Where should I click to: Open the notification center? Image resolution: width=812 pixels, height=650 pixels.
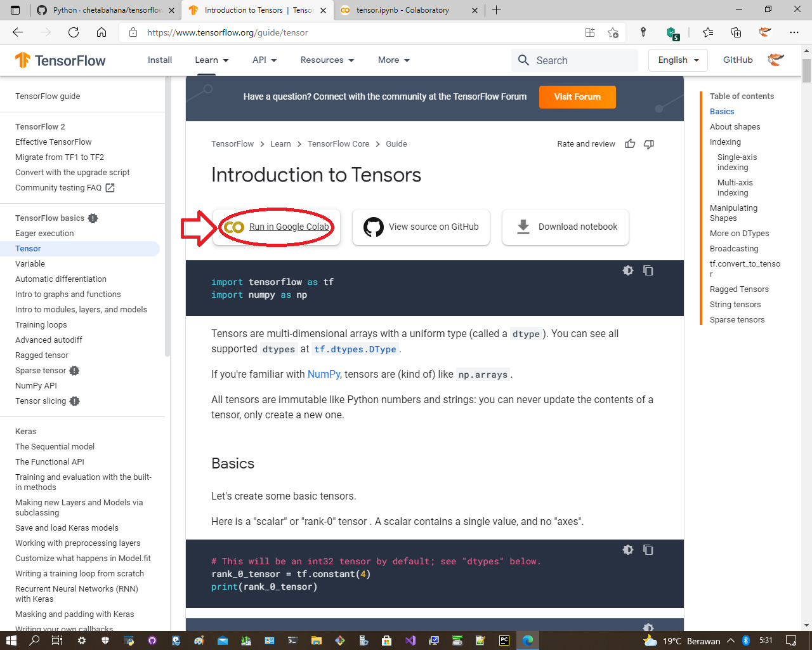pos(791,640)
